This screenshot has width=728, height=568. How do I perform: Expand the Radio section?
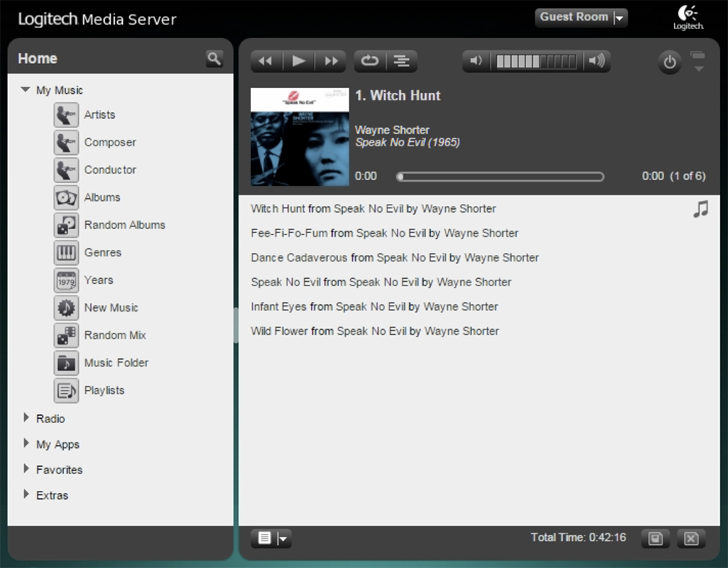tap(26, 418)
